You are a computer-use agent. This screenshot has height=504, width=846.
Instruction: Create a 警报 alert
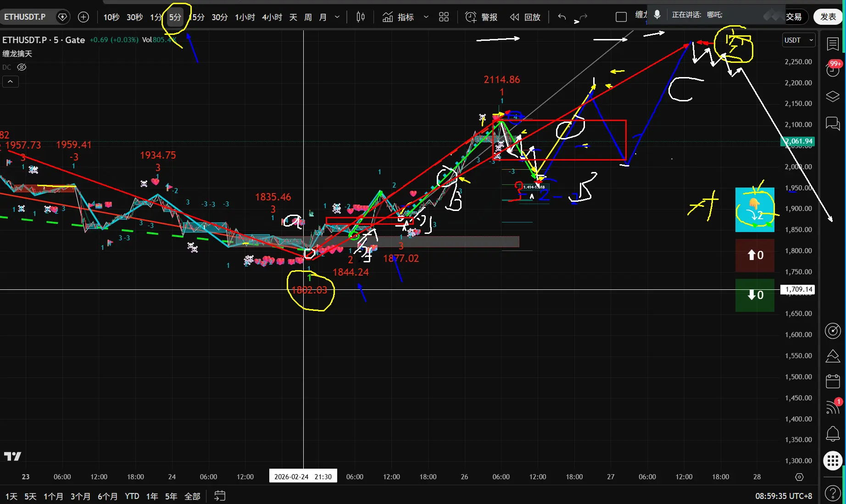(481, 17)
